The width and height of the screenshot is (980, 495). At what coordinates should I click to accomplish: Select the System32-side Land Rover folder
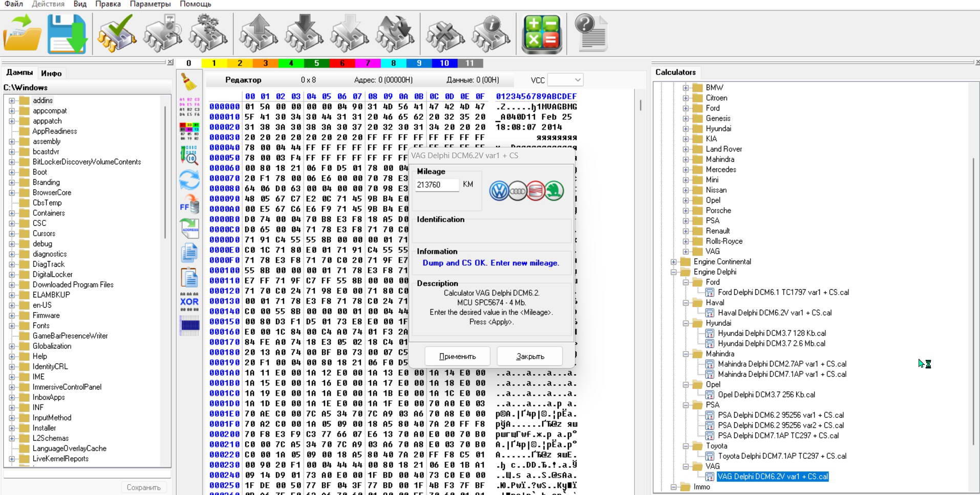click(x=723, y=149)
